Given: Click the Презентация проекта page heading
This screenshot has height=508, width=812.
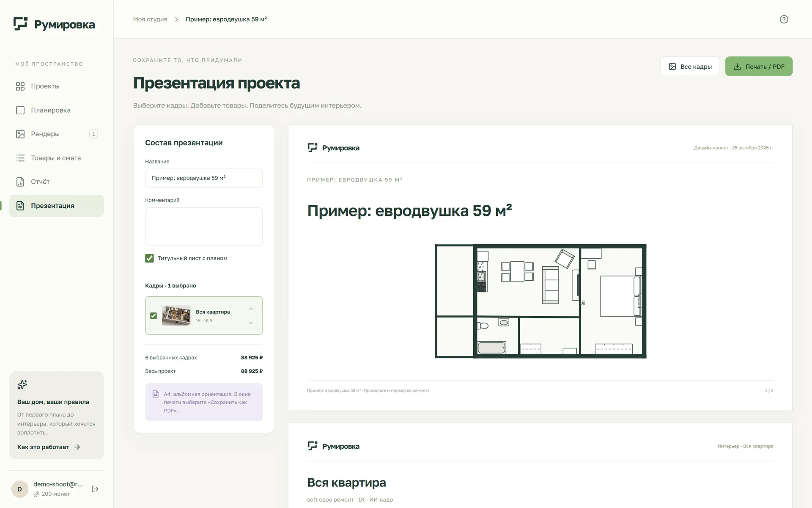Looking at the screenshot, I should (217, 83).
